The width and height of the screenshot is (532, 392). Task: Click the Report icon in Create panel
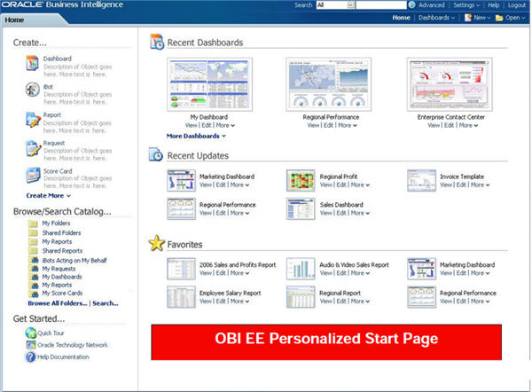click(x=33, y=120)
